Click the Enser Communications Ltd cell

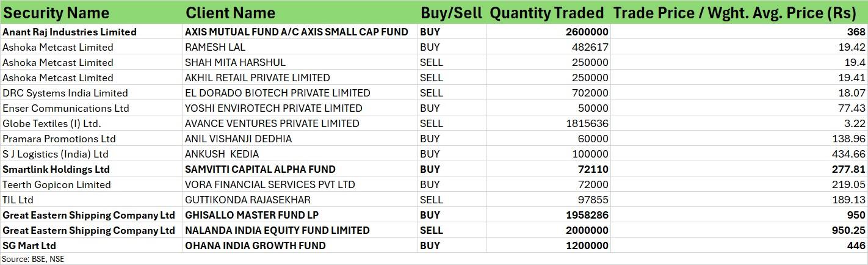[66, 108]
